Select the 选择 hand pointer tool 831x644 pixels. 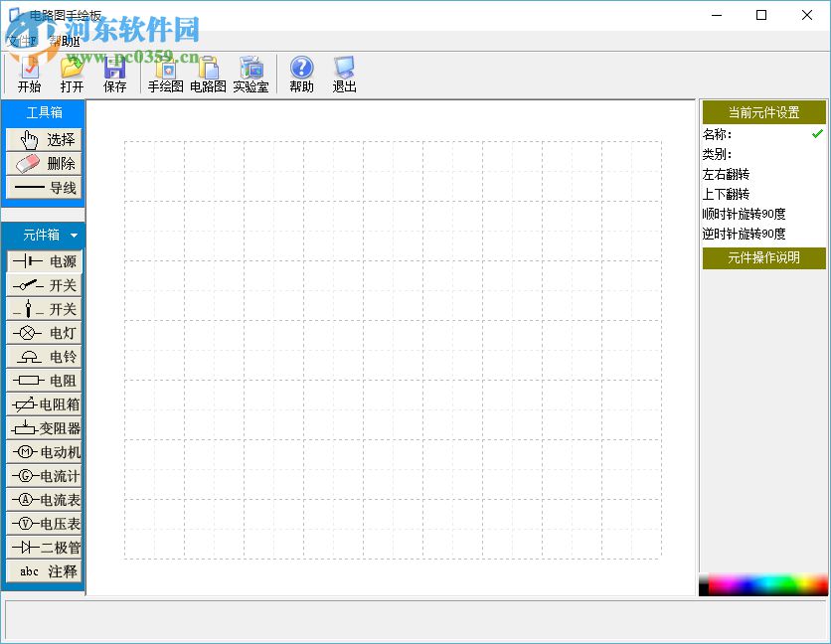tap(44, 140)
